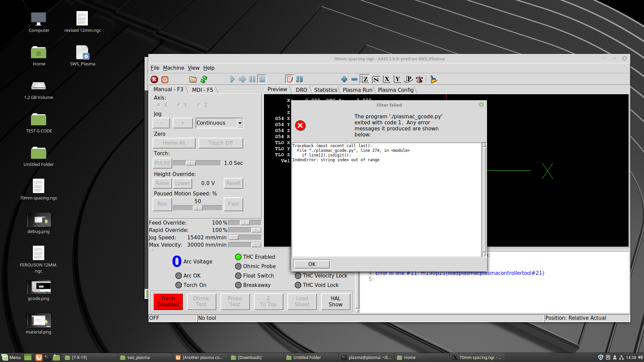Open the Machine menu
The width and height of the screenshot is (644, 362).
pyautogui.click(x=173, y=68)
